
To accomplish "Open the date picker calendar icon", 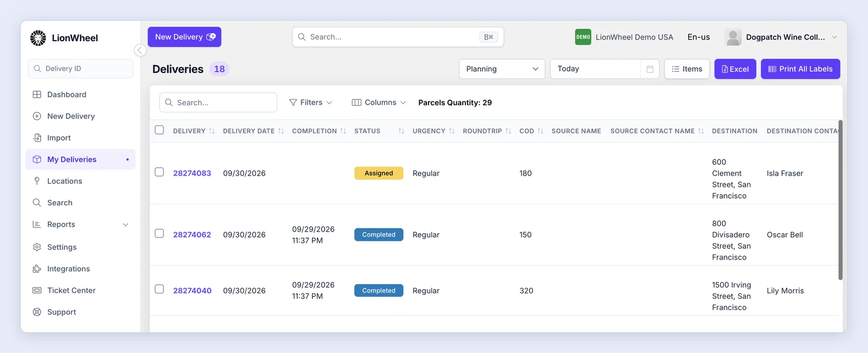I will (650, 69).
